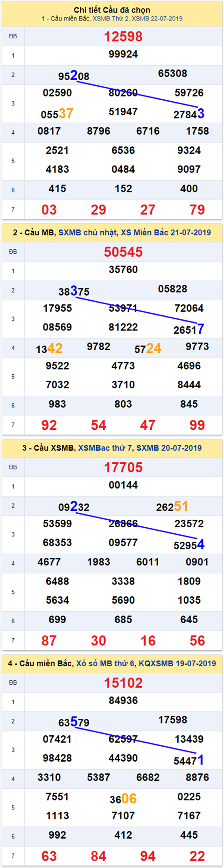Click prize-5 number 5634

pyautogui.click(x=57, y=600)
